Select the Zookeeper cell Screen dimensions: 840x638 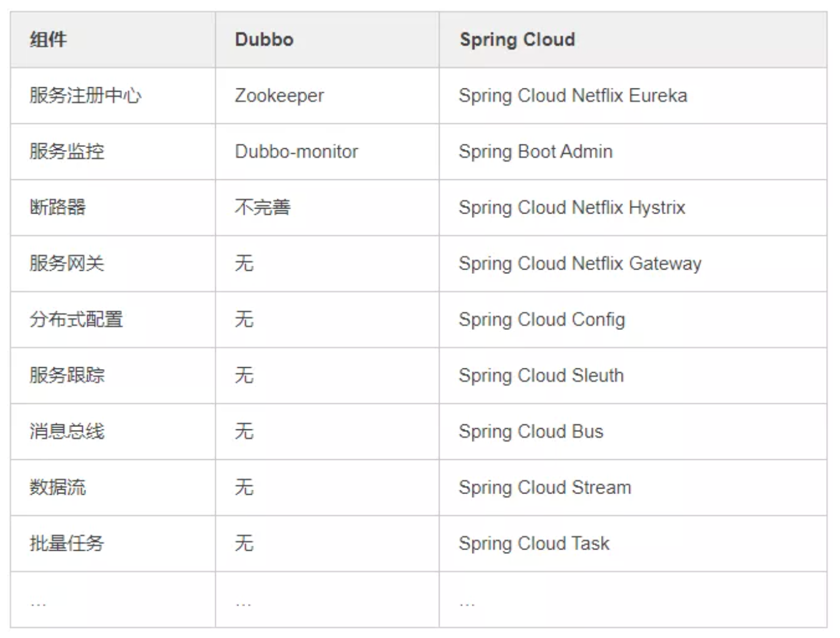tap(327, 96)
